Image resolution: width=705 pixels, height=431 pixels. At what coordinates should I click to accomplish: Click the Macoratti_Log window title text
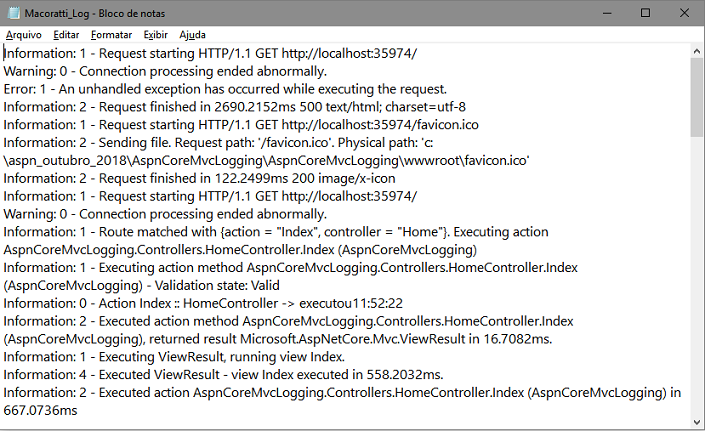pos(95,13)
